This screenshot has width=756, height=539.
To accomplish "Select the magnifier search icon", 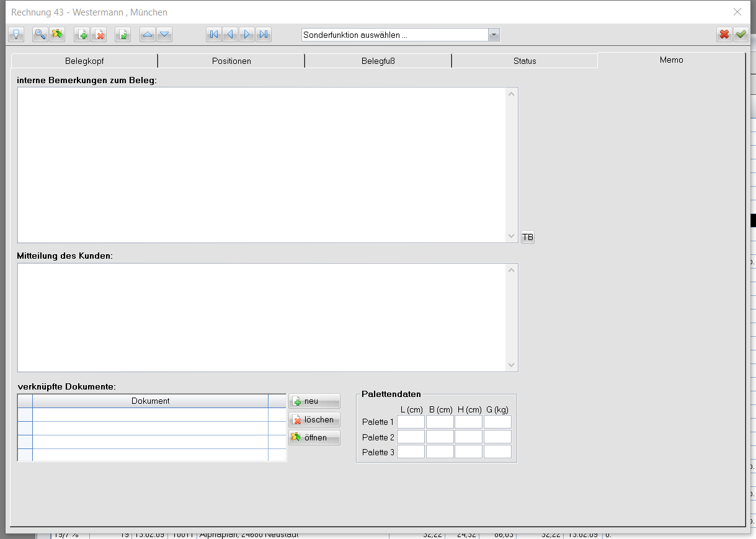I will 40,35.
